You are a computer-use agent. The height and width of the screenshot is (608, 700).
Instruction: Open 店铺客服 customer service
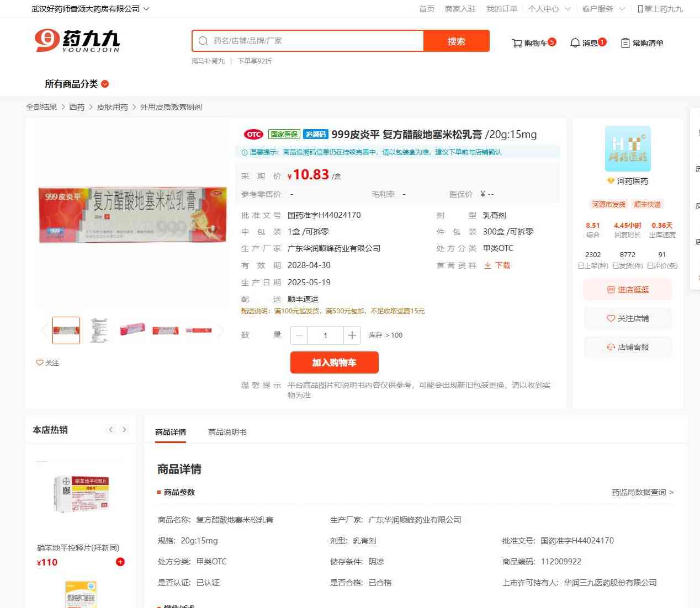(x=628, y=347)
